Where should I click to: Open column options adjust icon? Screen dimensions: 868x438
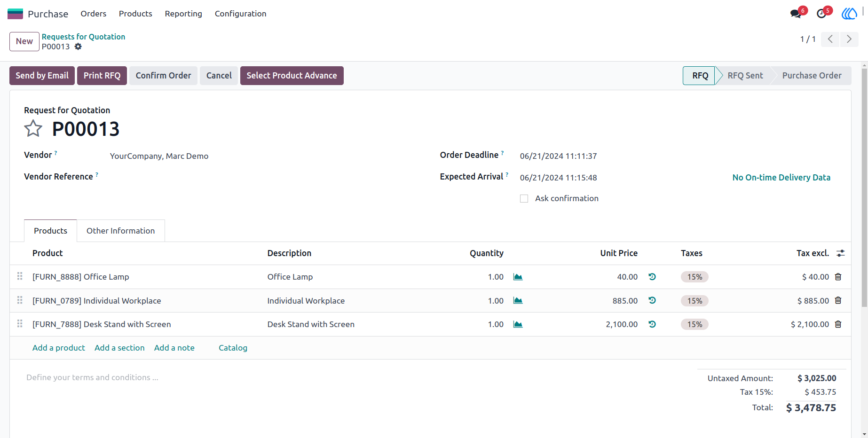click(x=841, y=253)
